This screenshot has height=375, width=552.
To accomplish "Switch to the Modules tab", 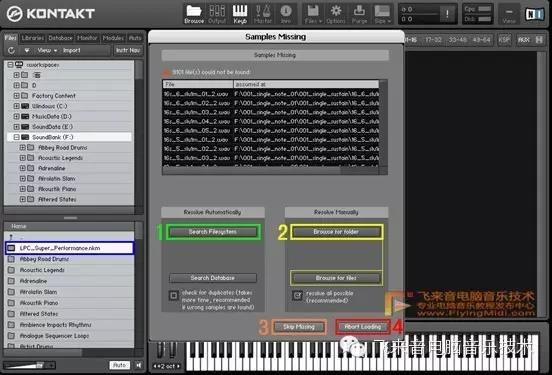I will point(113,38).
